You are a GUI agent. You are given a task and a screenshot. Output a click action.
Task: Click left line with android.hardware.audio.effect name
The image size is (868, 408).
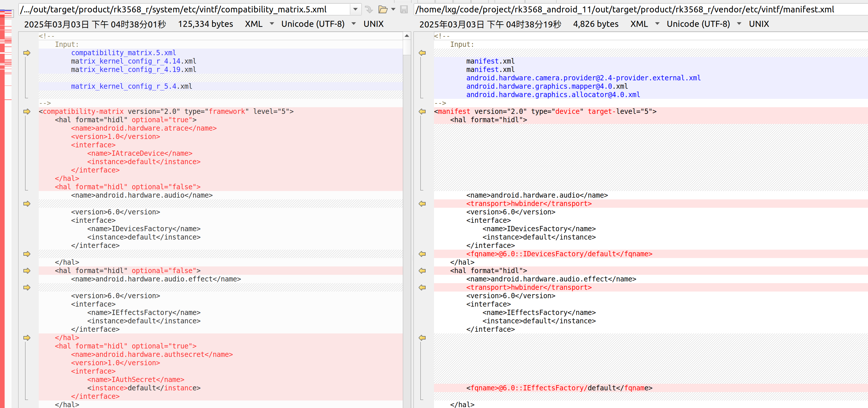pos(156,279)
